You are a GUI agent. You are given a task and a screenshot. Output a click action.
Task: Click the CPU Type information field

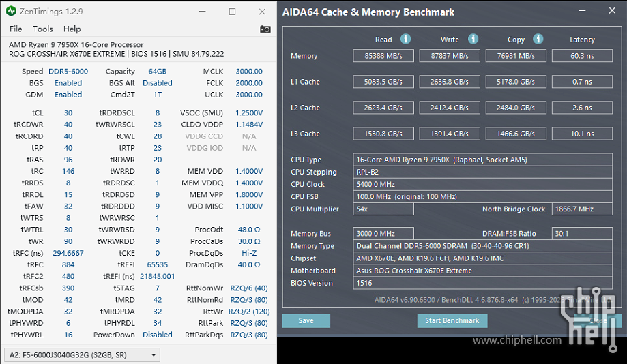[x=482, y=160]
